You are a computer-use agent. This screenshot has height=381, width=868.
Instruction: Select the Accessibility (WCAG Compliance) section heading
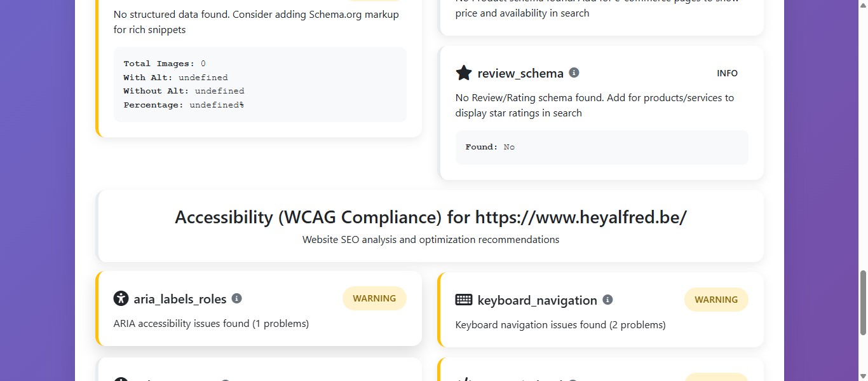click(430, 217)
